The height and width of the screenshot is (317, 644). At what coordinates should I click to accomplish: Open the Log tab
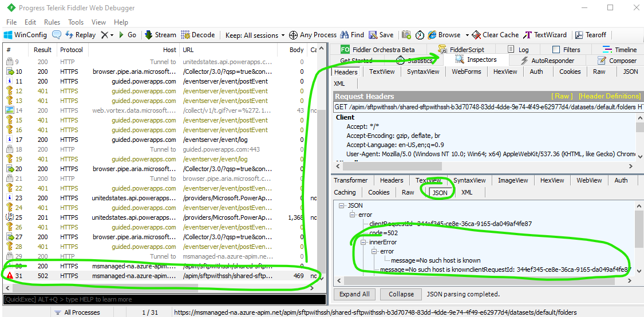[518, 50]
